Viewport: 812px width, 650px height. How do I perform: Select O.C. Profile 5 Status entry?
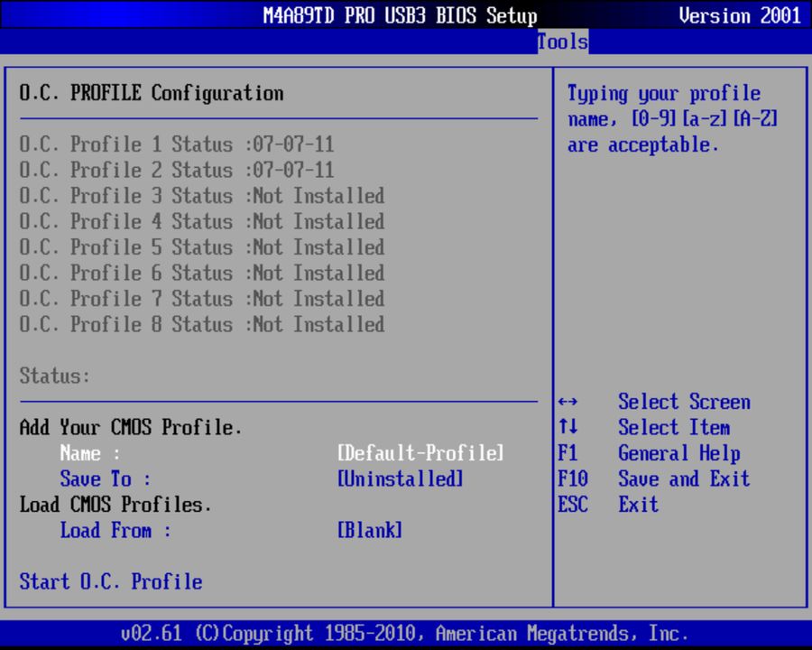pos(200,246)
